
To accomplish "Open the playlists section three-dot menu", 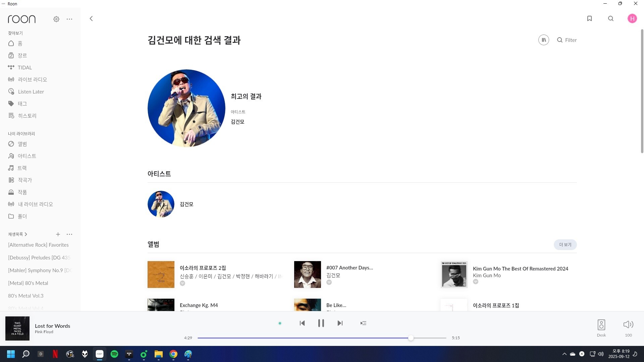I will pos(69,234).
